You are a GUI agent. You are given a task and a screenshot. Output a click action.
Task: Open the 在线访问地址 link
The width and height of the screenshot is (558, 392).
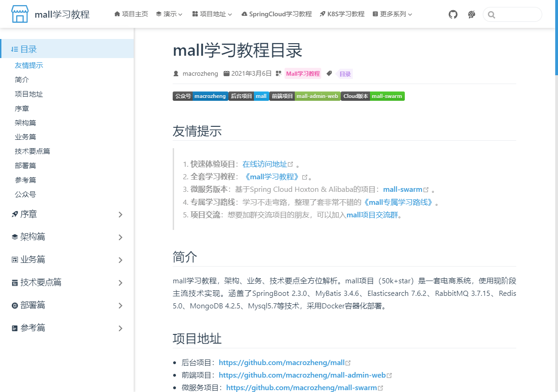pyautogui.click(x=265, y=164)
